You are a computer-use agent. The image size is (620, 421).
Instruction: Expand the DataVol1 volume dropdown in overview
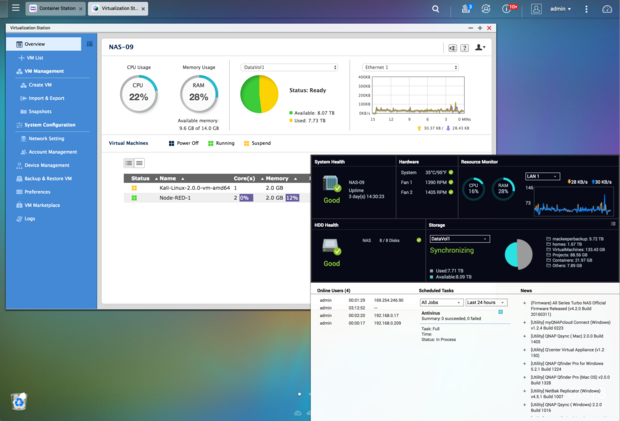pos(289,67)
